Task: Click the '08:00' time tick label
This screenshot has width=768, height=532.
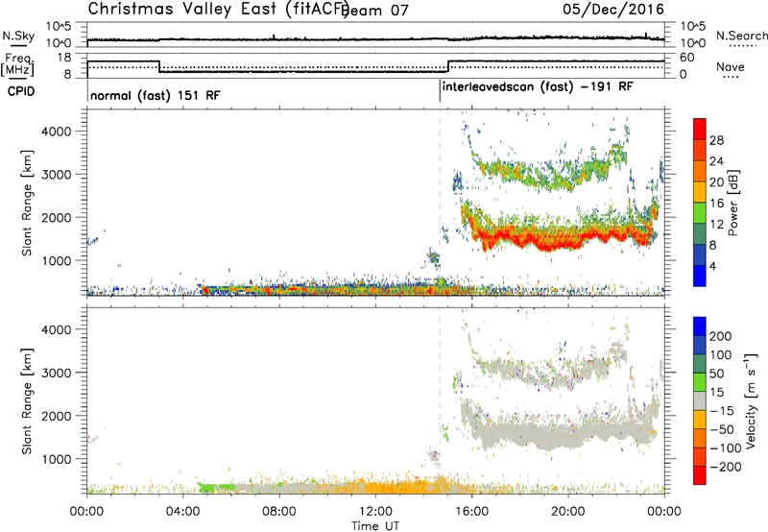Action: (279, 512)
